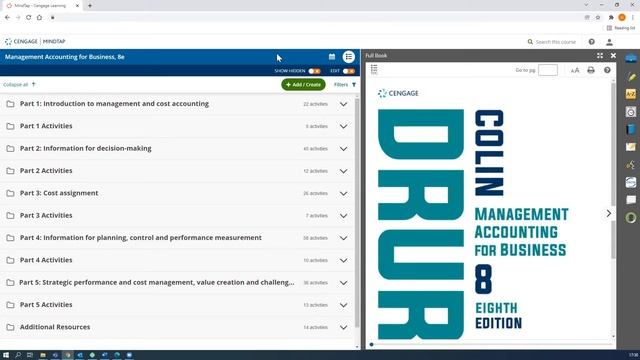The height and width of the screenshot is (360, 640).
Task: Open the reader help icon
Action: coord(607,70)
